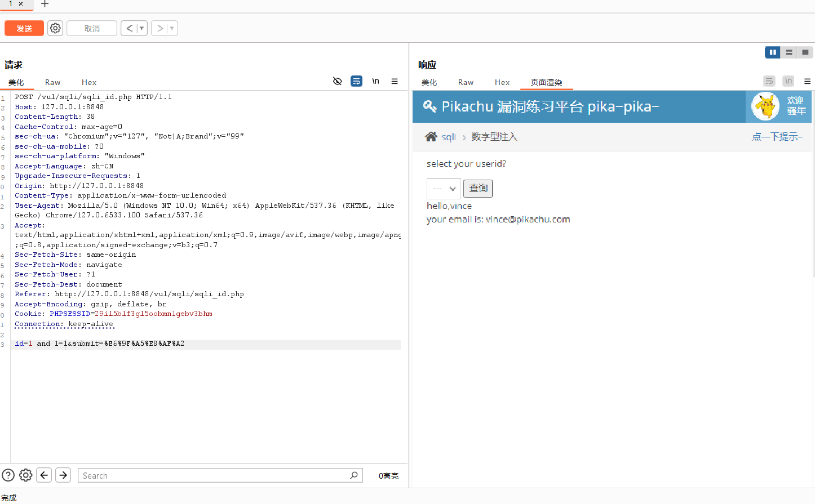Open search settings gear at bottom
Viewport: 815px width, 504px height.
click(26, 475)
